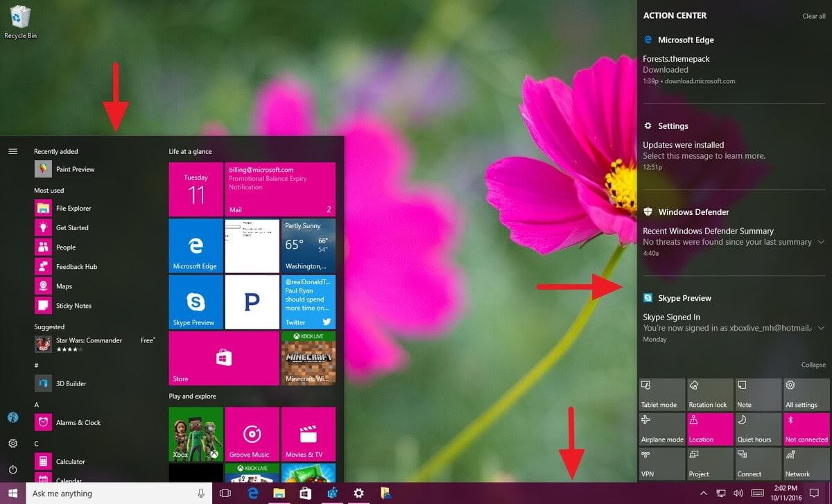
Task: Adjust speaker volume from the taskbar
Action: click(736, 493)
